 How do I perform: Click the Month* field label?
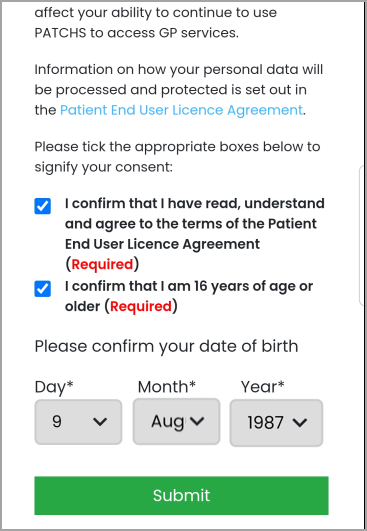click(x=167, y=386)
